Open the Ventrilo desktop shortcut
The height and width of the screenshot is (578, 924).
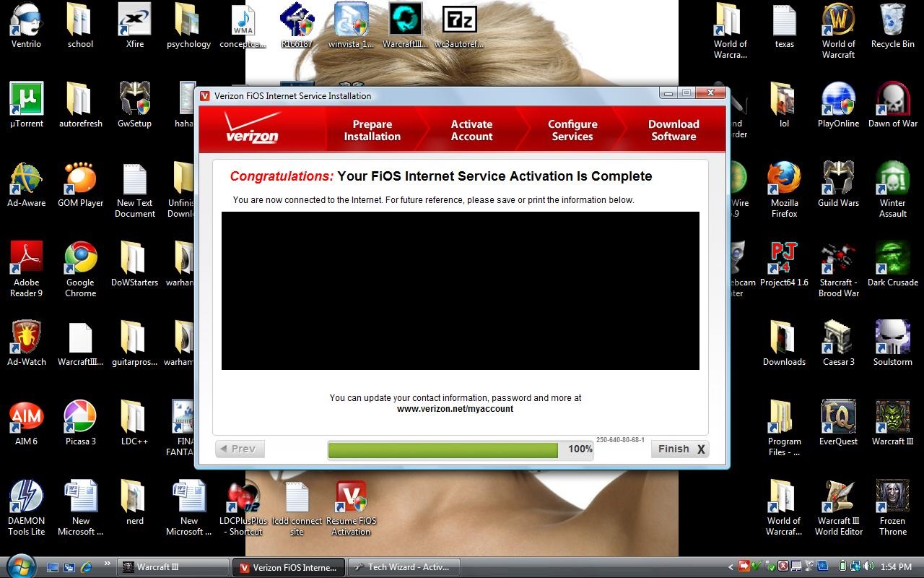pos(26,27)
